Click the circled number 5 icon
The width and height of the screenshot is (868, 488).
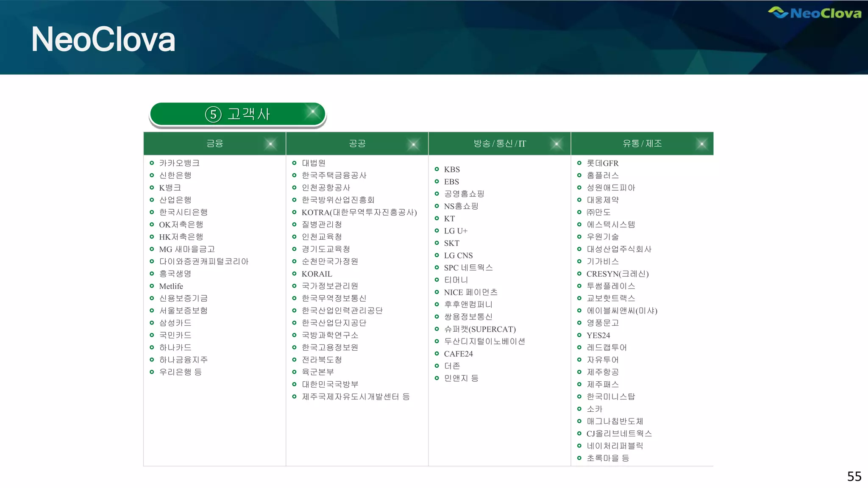213,114
